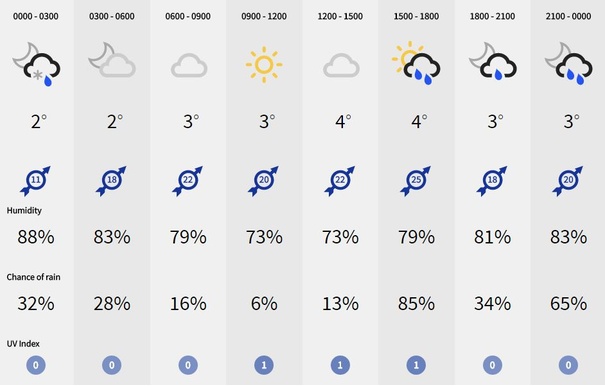Select the 0000-0300 time slot header

click(x=35, y=17)
